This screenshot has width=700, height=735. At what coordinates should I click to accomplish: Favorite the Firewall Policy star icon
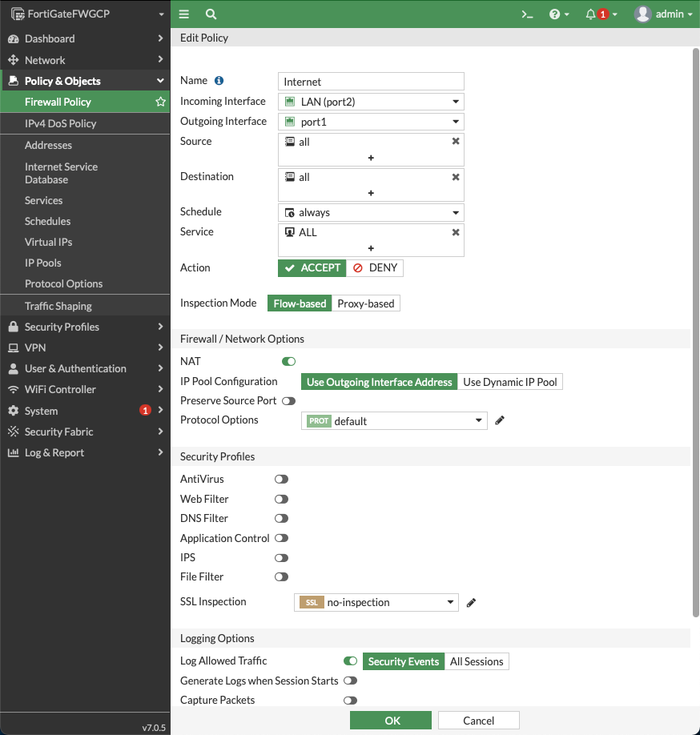[160, 102]
